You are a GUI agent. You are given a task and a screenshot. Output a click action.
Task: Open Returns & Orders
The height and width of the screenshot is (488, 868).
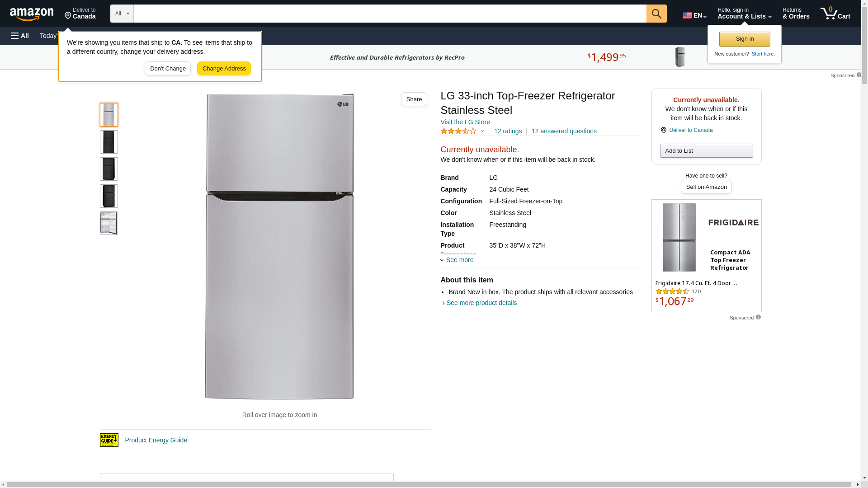[x=796, y=14]
